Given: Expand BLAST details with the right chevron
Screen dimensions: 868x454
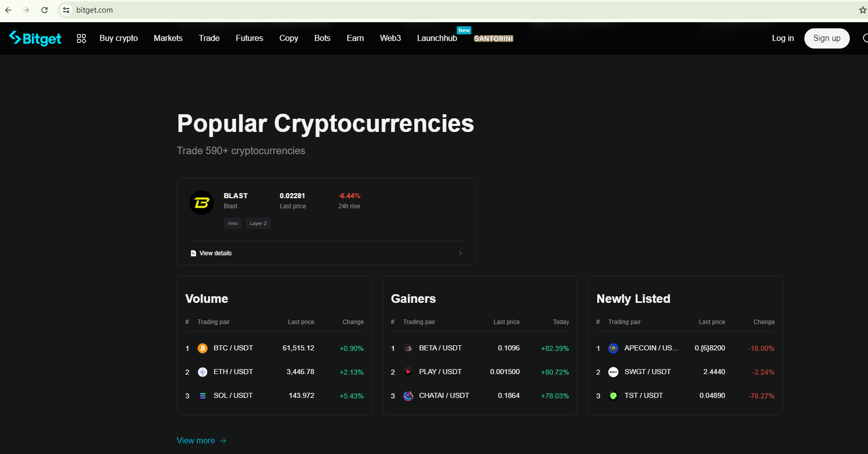Looking at the screenshot, I should [460, 253].
